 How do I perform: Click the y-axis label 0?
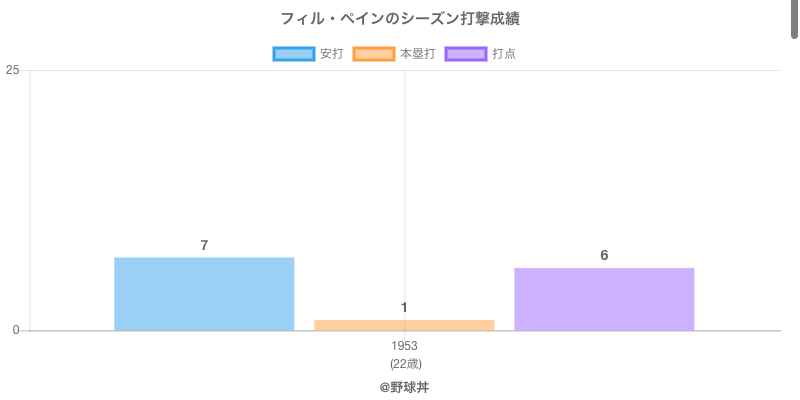[x=16, y=331]
